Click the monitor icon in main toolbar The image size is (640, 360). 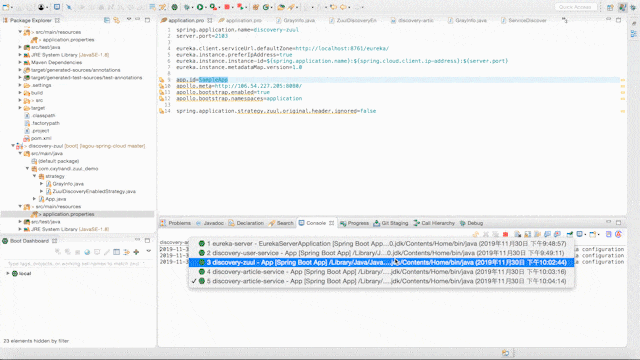pyautogui.click(x=57, y=7)
